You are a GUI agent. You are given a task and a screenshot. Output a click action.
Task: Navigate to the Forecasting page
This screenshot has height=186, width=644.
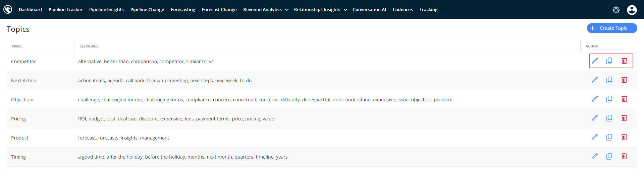click(183, 10)
